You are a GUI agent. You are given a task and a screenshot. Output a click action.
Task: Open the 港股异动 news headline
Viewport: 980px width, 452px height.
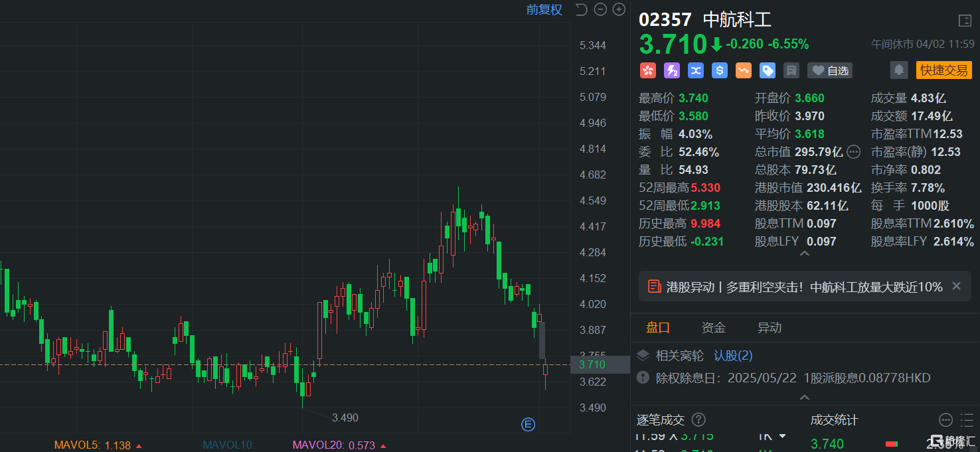804,287
